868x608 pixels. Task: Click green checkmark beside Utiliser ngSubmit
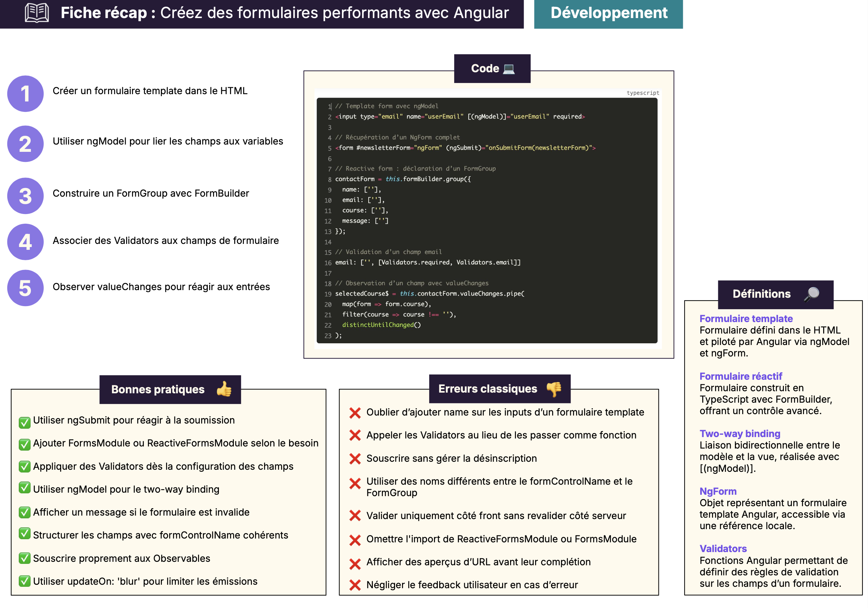[25, 422]
